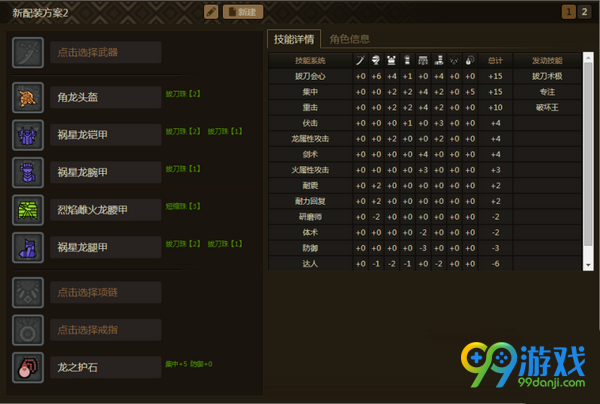Select 点击选择项链 field
The width and height of the screenshot is (600, 404).
tap(106, 292)
